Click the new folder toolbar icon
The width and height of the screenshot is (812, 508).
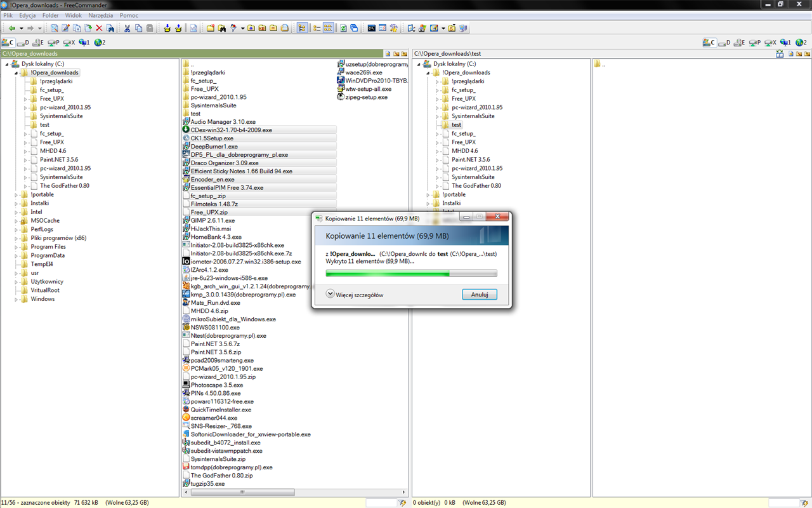click(210, 28)
